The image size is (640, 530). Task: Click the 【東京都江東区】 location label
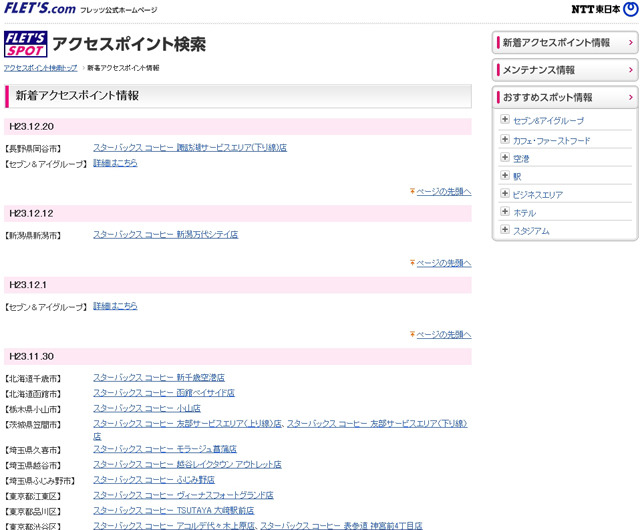(x=33, y=497)
